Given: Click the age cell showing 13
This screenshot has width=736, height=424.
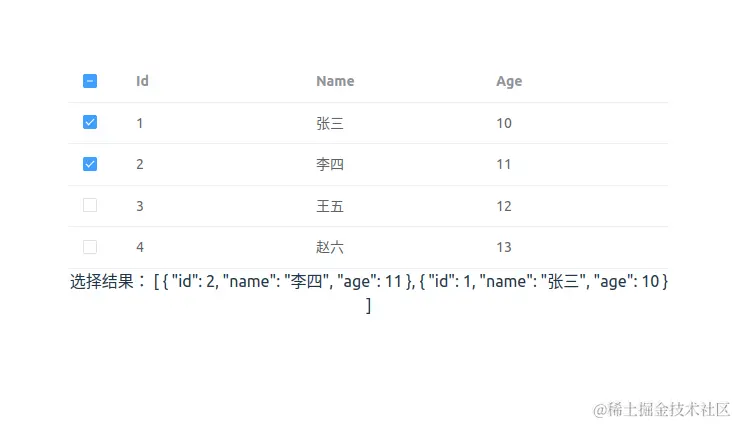Looking at the screenshot, I should click(x=504, y=247).
